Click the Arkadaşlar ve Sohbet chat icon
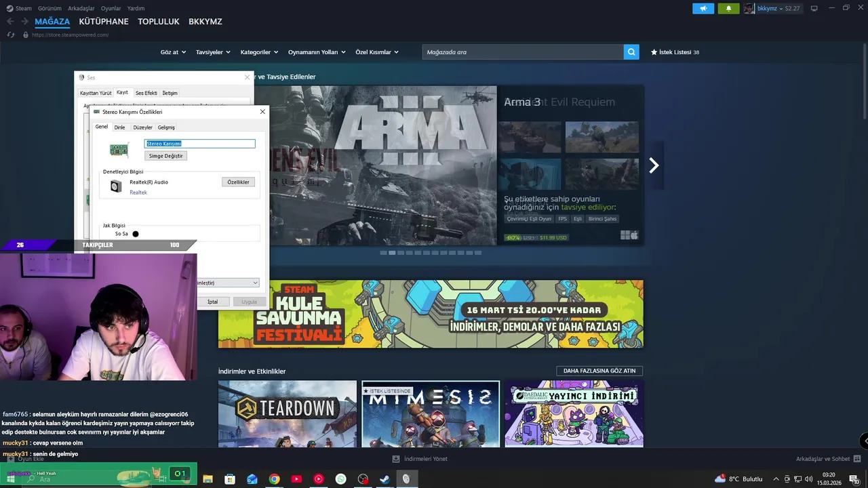868x488 pixels. tap(857, 459)
